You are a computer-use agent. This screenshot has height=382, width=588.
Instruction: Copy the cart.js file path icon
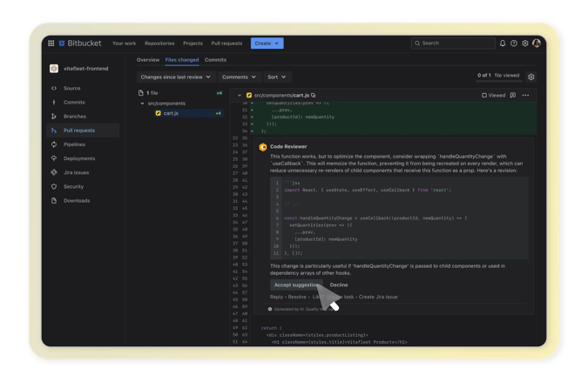313,96
